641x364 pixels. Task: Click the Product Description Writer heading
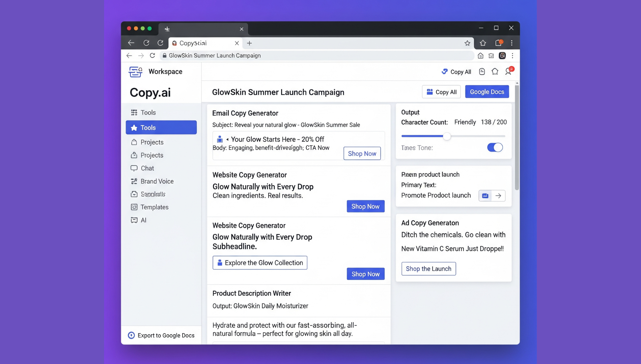pos(252,293)
